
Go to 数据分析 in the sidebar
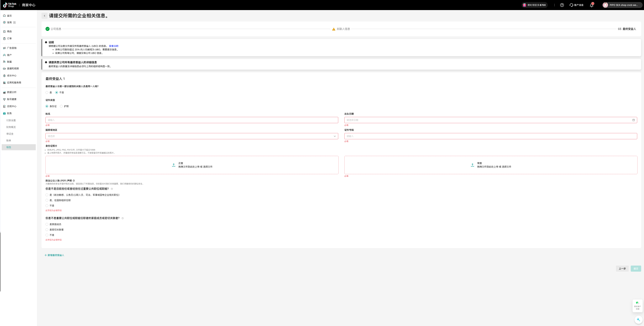(12, 92)
